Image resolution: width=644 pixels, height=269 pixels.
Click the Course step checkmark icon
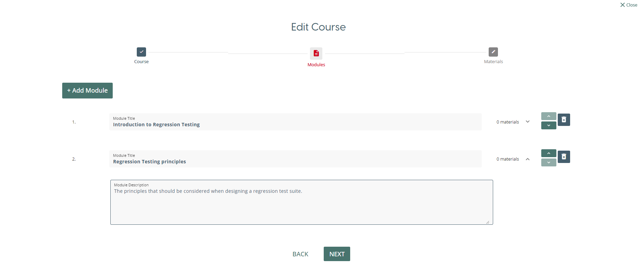click(x=141, y=52)
